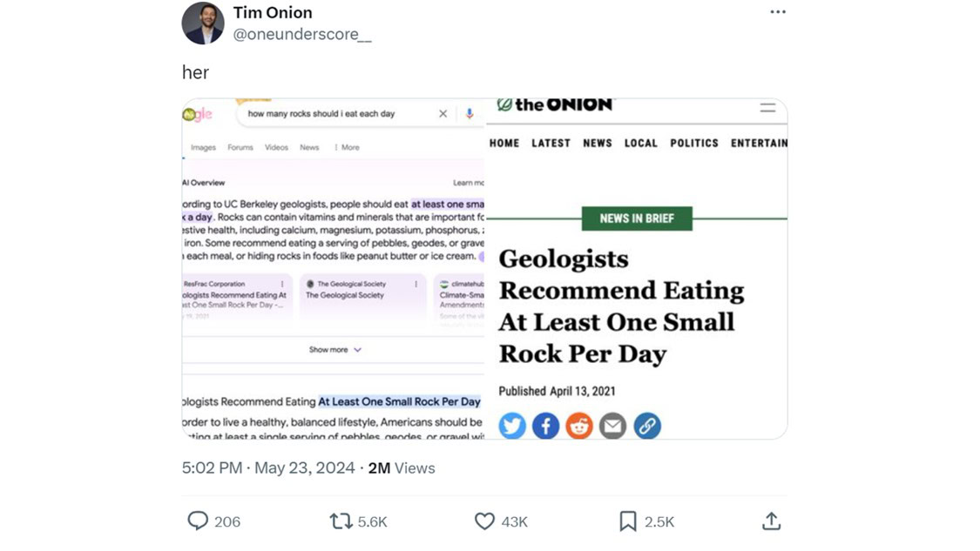The image size is (980, 551).
Task: Select the POLITICS nav item
Action: 694,144
